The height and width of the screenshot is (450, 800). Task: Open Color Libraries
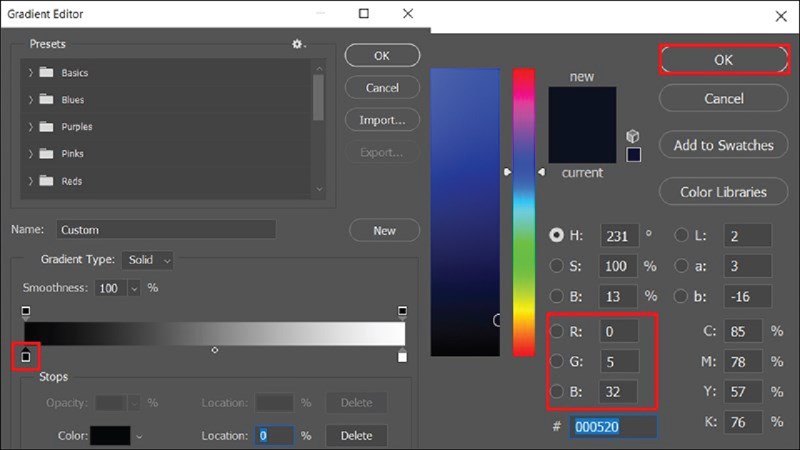[x=723, y=192]
